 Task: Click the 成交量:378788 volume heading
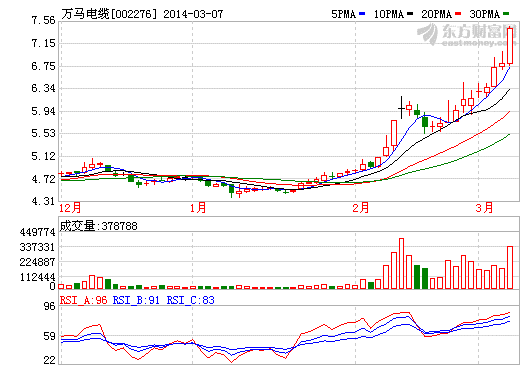pyautogui.click(x=98, y=226)
